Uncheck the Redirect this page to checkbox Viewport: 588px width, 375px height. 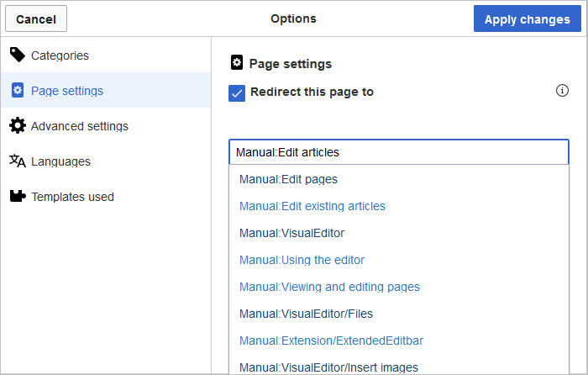point(237,92)
